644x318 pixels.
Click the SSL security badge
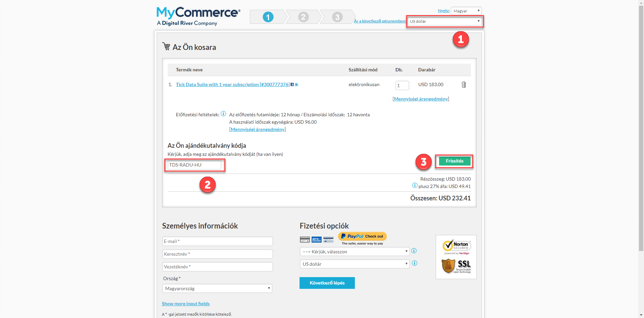pyautogui.click(x=457, y=266)
